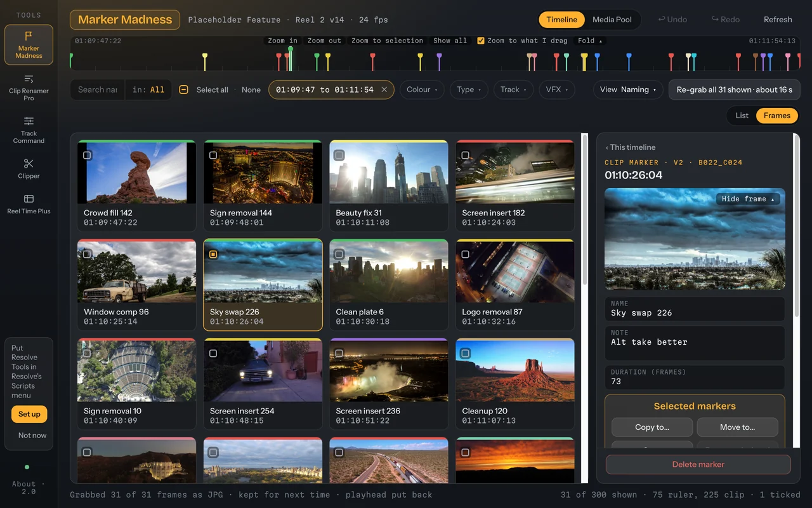Click the partial-selection box beside Select all

[183, 90]
